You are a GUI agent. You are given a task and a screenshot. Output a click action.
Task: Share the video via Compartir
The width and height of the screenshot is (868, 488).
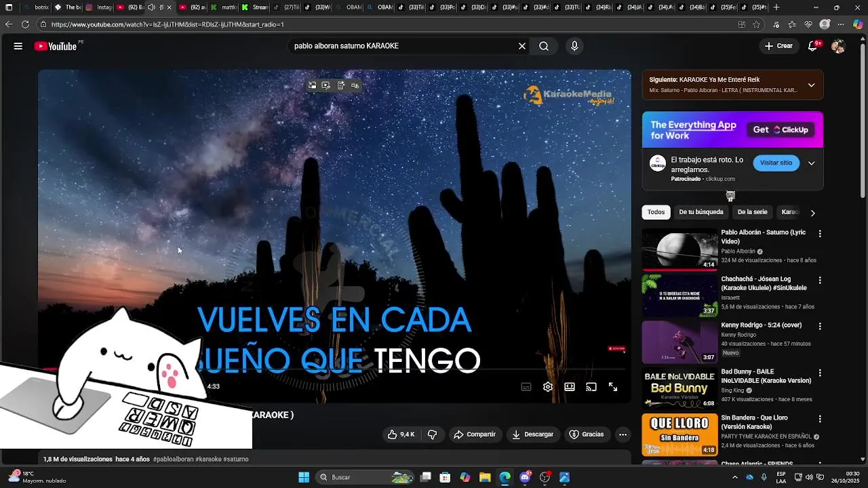(x=475, y=434)
